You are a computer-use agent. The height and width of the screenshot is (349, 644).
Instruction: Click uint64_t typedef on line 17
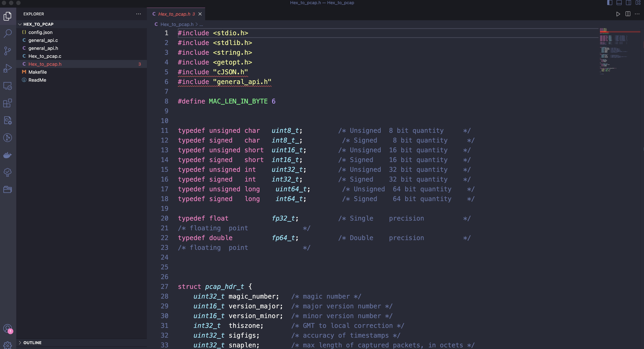point(291,189)
